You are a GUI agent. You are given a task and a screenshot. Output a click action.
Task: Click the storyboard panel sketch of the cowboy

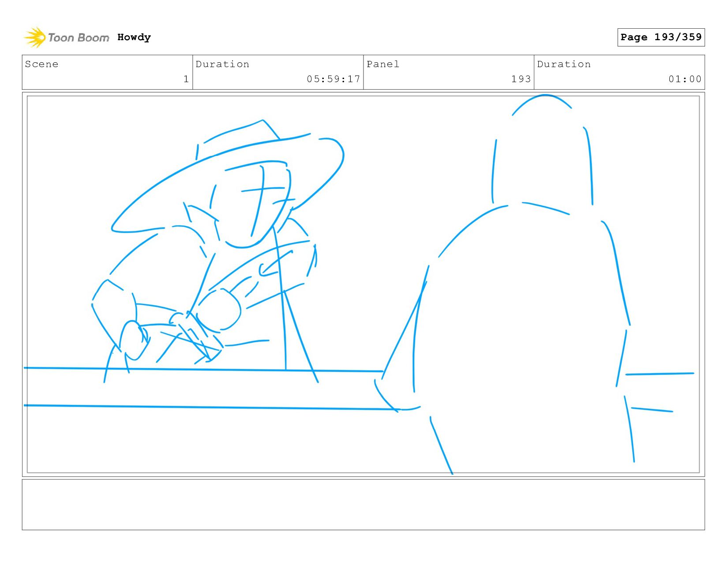tap(363, 284)
